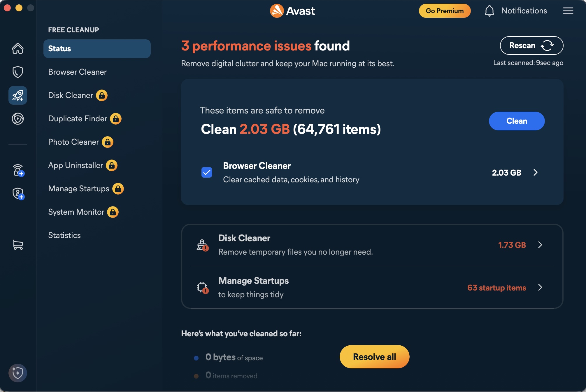
Task: Open System Monitor in sidebar
Action: tap(76, 212)
